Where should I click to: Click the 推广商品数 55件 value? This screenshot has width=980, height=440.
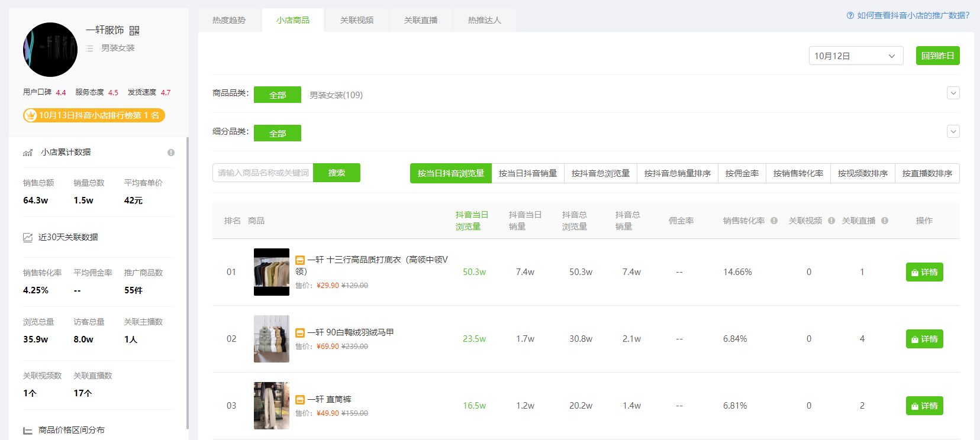(x=133, y=290)
